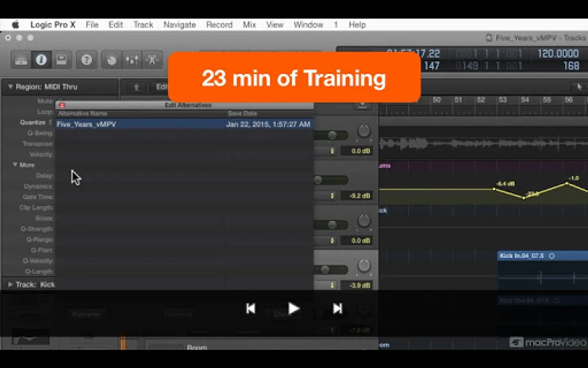Screen dimensions: 588x368
Task: Click bar 56 on the ruler
Action: click(568, 100)
